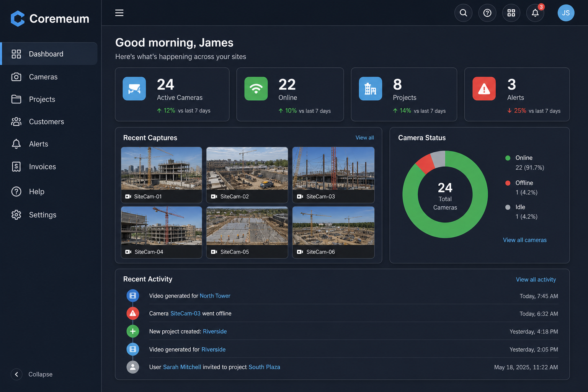Click the red alert icon for SiteCam-03 offline
588x392 pixels.
(133, 313)
